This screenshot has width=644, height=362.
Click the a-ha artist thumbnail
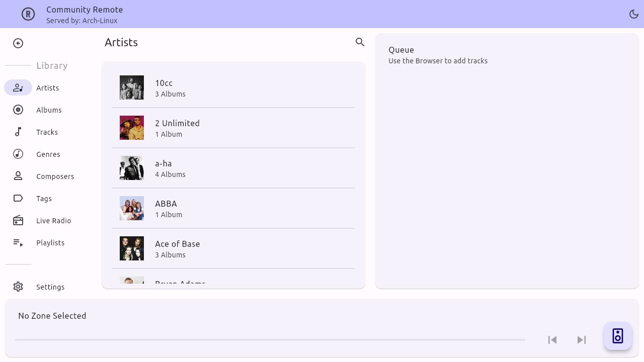132,167
